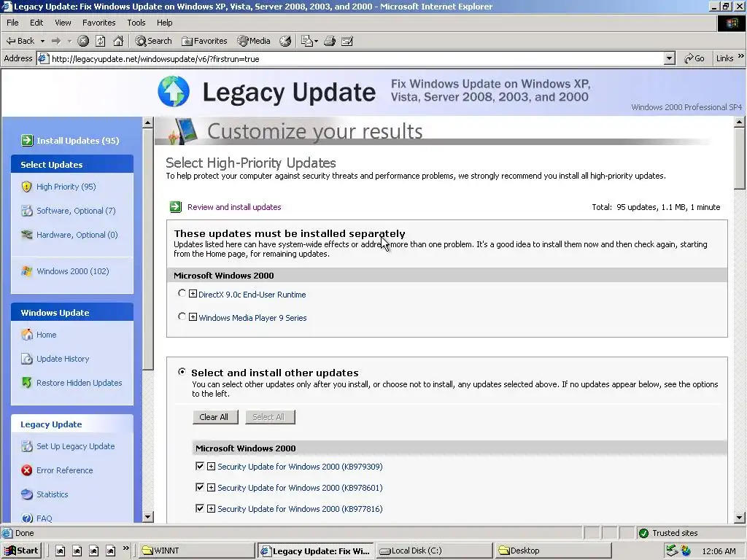Expand the Links toolbar chevron

coord(741,56)
